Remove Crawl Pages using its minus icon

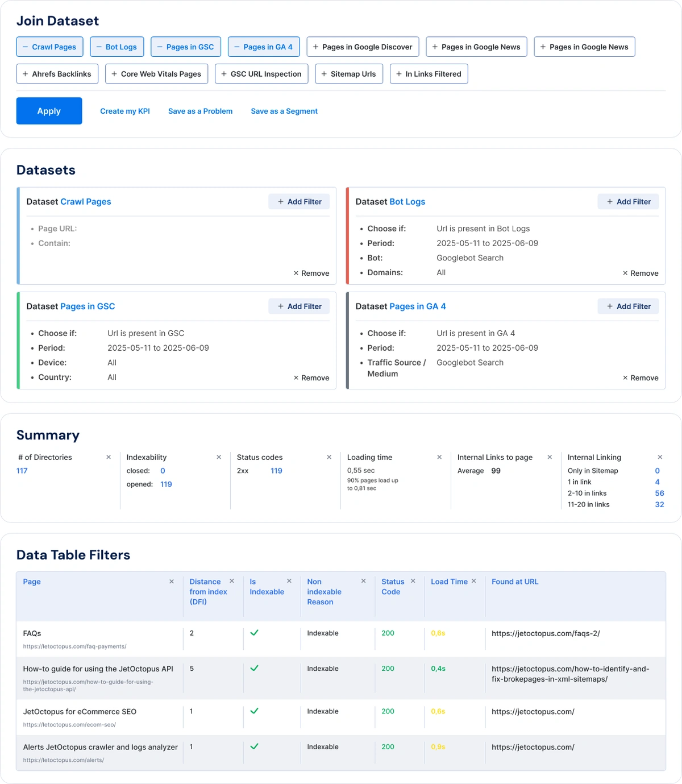(24, 47)
